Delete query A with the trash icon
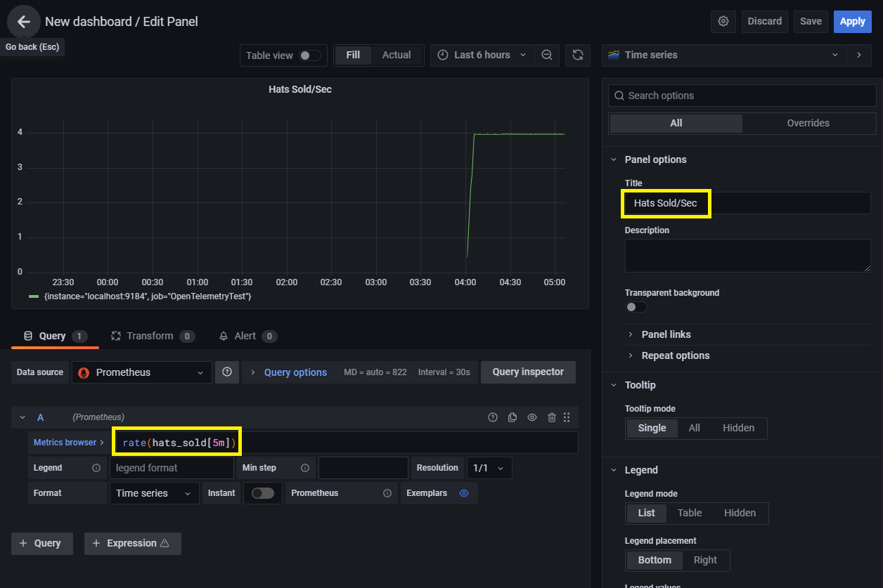This screenshot has width=883, height=588. 551,417
